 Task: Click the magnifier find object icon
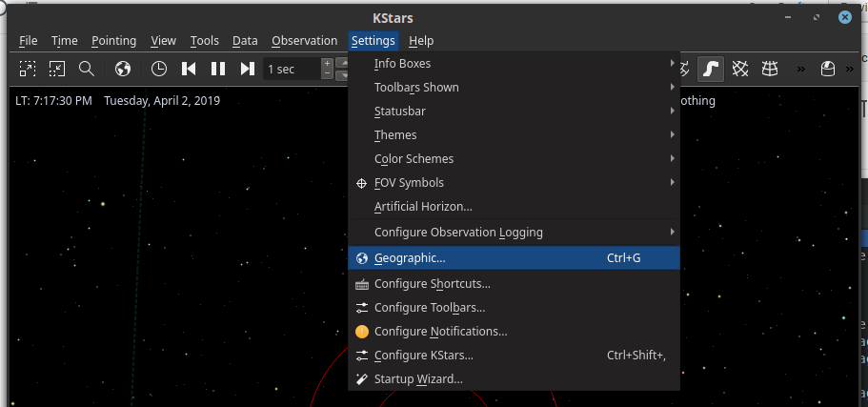tap(86, 69)
